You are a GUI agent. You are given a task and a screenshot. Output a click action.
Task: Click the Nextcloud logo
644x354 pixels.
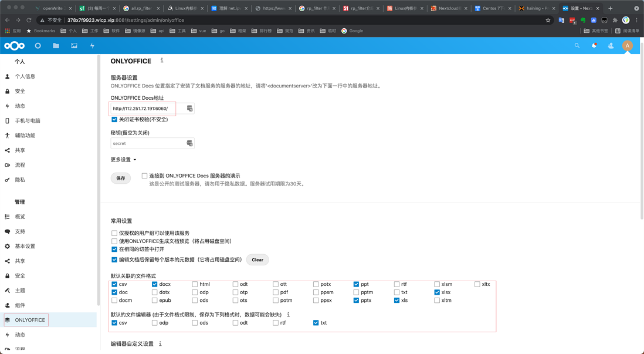pyautogui.click(x=15, y=45)
